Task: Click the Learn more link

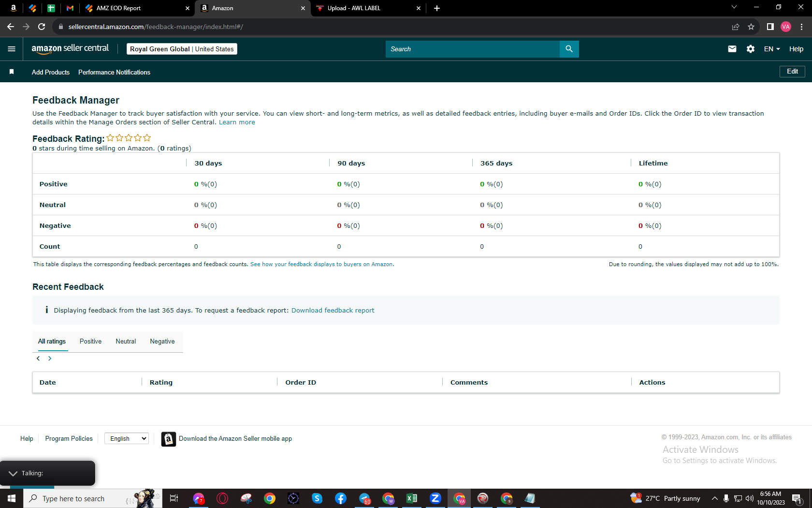Action: pyautogui.click(x=237, y=122)
